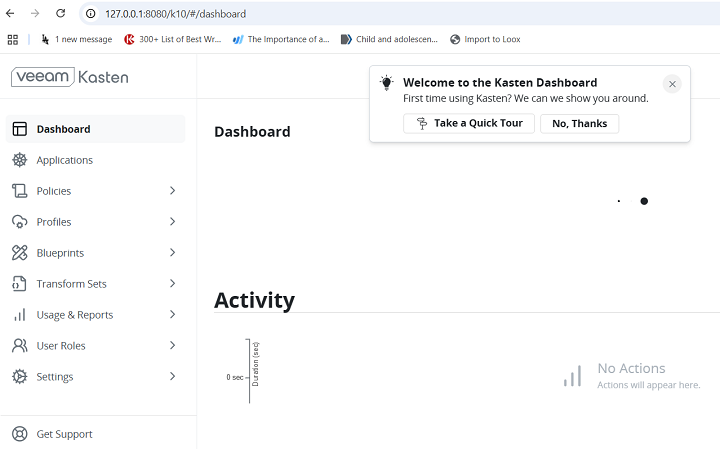Open the Applications page
Viewport: 720px width, 449px height.
64,160
